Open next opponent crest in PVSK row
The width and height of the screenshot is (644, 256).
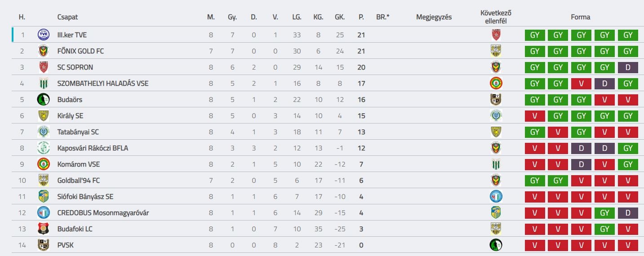tap(496, 245)
